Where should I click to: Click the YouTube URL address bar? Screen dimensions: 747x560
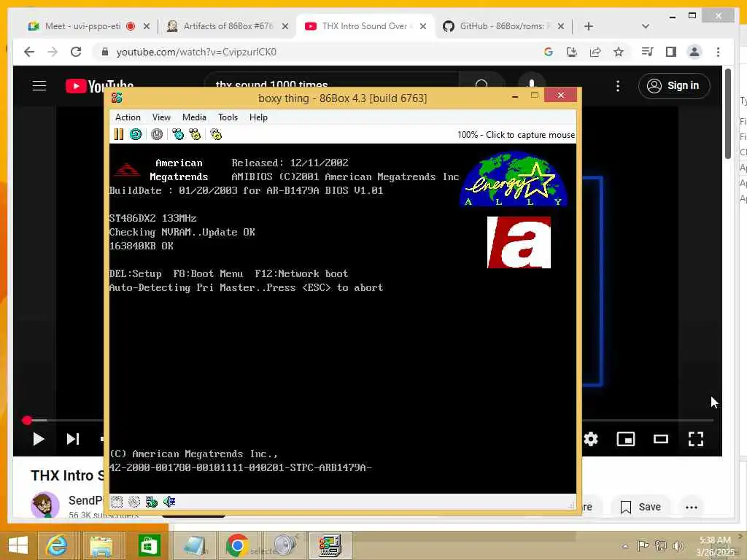tap(314, 52)
